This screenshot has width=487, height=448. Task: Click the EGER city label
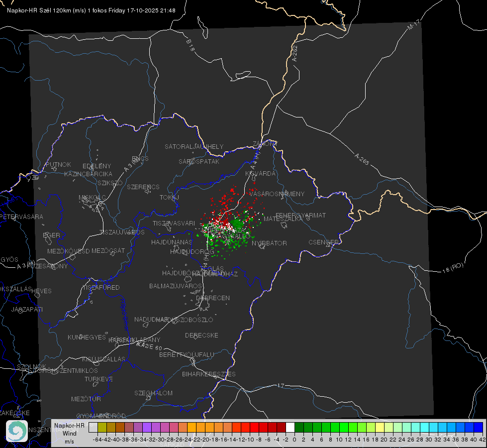click(51, 235)
